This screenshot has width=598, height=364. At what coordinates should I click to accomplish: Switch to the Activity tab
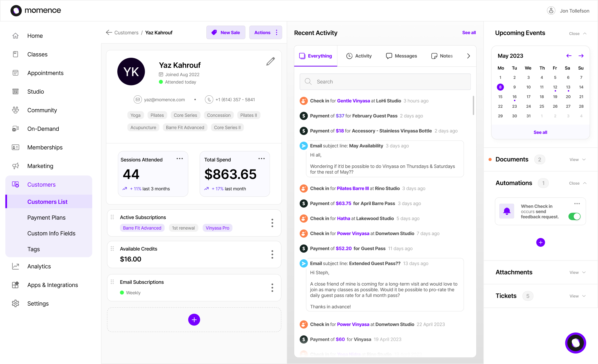pos(359,56)
